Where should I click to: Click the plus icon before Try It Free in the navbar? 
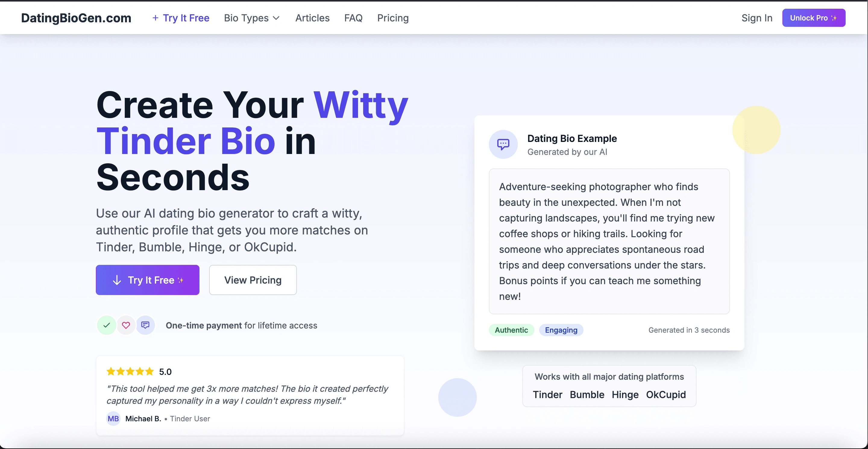point(155,18)
